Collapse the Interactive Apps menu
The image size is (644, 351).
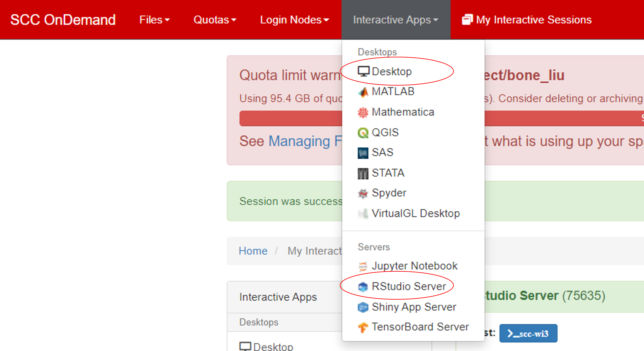coord(395,20)
